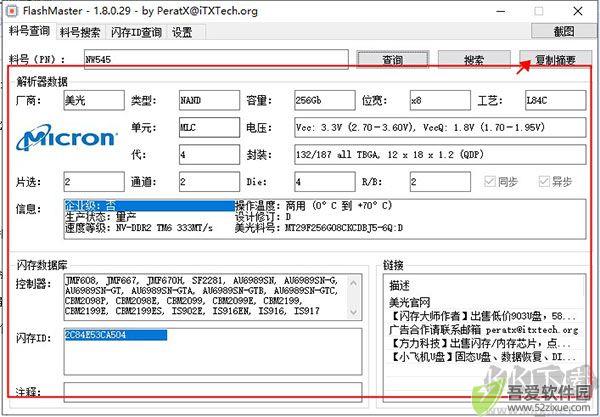
Task: Click the 通道 field showing 2
Action: (209, 182)
